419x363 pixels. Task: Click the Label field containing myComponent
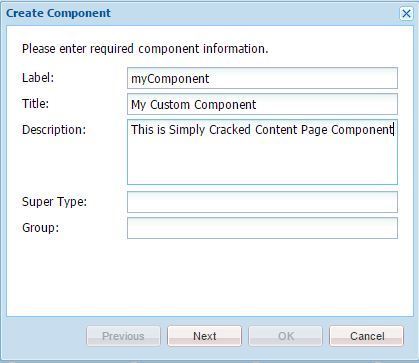pos(262,78)
